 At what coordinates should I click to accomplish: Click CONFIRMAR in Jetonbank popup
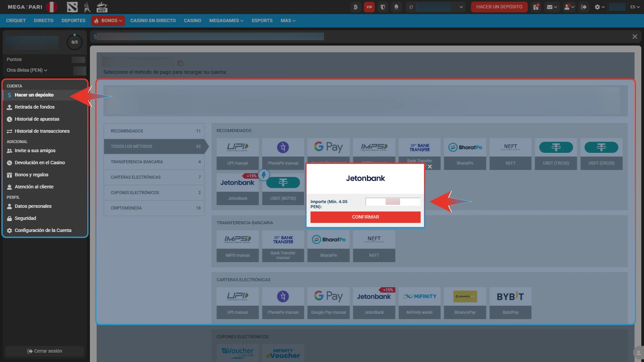(x=365, y=217)
